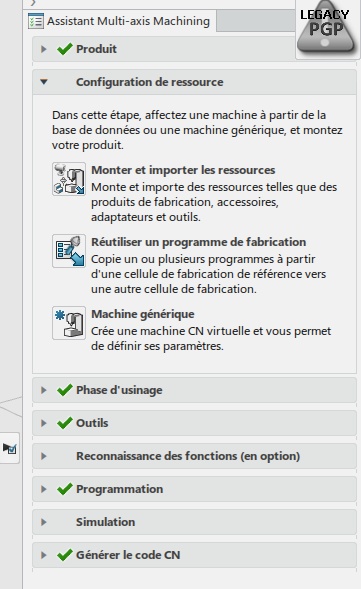
Task: Click the Legacy PGP triangle badge
Action: tap(326, 29)
